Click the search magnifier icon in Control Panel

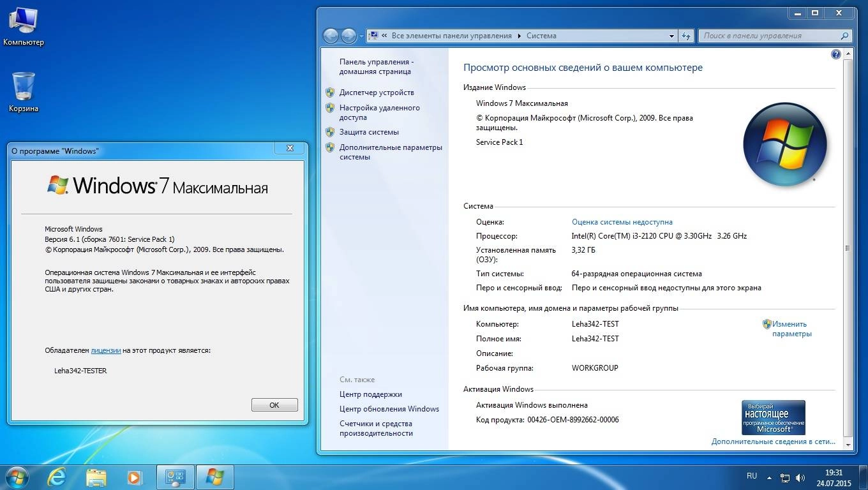coord(845,36)
